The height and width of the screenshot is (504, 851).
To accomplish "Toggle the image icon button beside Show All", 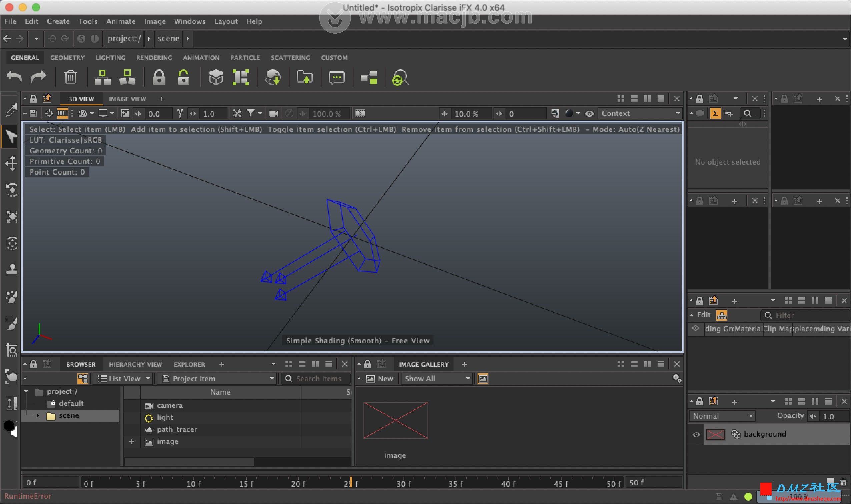I will [x=483, y=379].
